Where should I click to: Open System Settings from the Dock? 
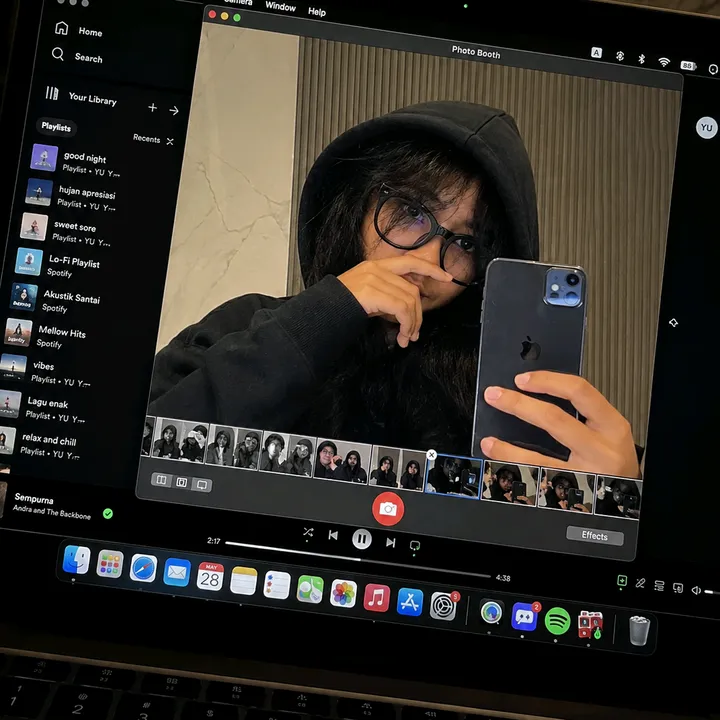[444, 606]
